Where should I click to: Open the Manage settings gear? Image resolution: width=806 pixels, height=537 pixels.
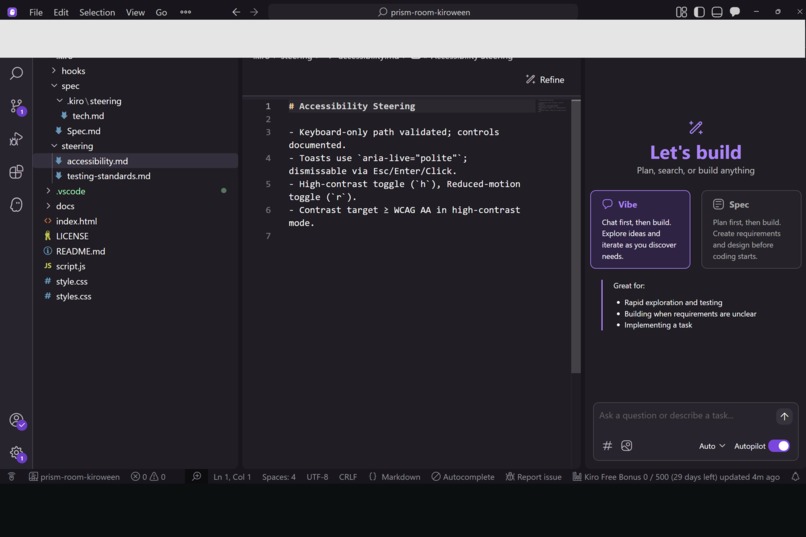click(16, 453)
